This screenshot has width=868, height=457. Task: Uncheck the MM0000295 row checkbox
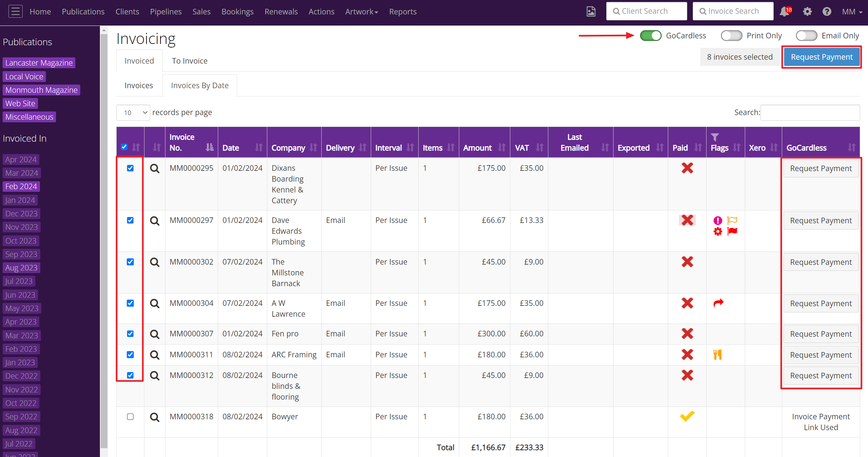(x=130, y=168)
